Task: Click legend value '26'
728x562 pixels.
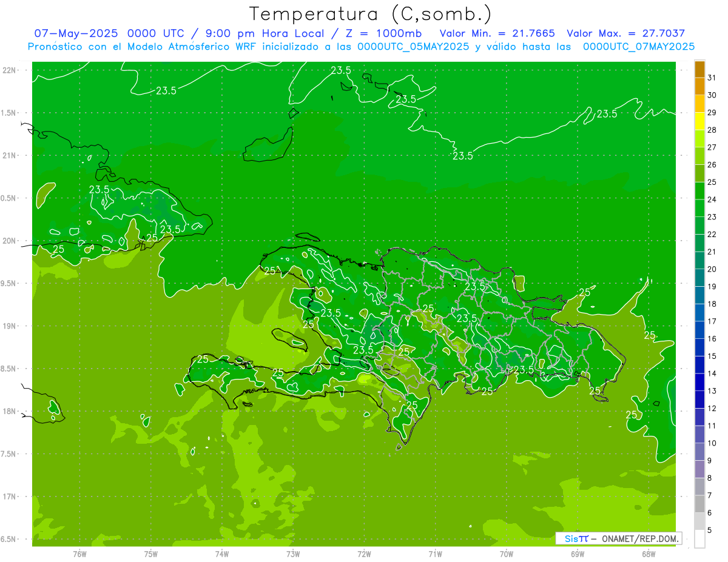Action: click(712, 165)
